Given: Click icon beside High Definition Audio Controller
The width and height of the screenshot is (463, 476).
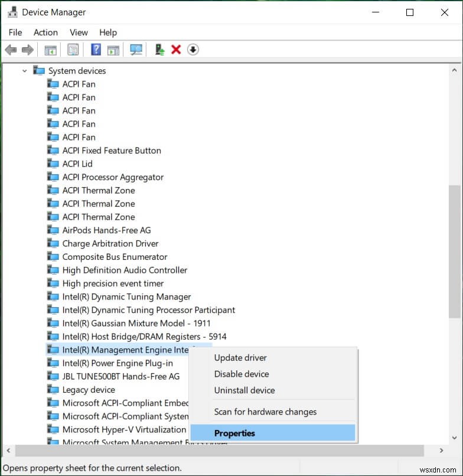Looking at the screenshot, I should [x=53, y=270].
